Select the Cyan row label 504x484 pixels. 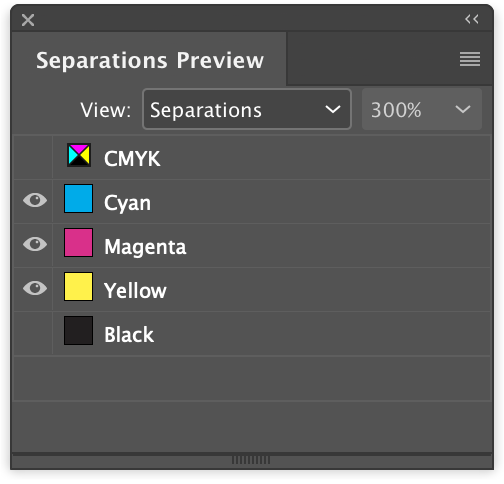point(127,203)
